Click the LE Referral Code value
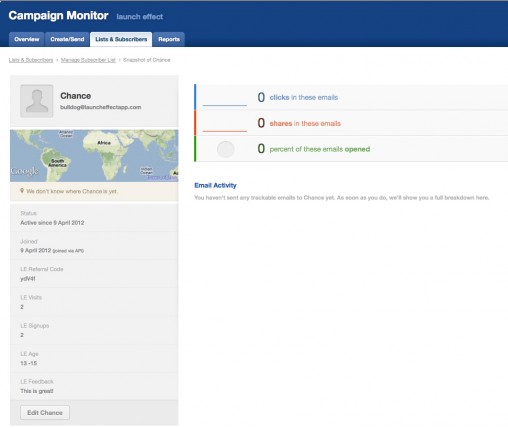Viewport: 508px width, 428px height. click(28, 279)
